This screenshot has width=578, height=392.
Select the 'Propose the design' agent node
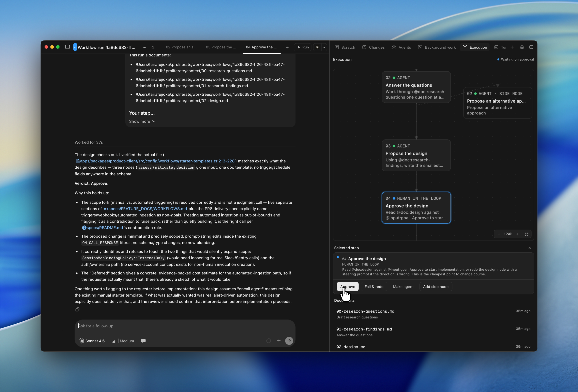click(x=416, y=155)
